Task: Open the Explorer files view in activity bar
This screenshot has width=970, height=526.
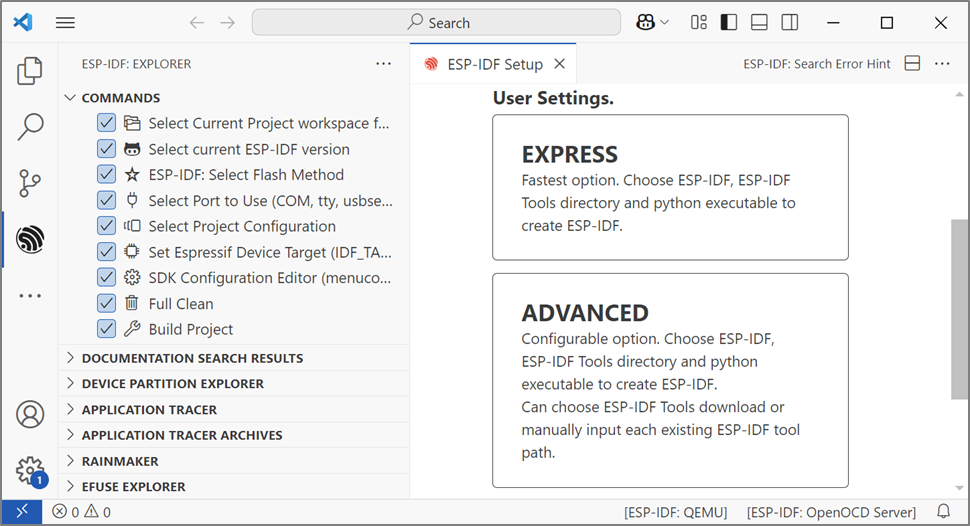Action: pyautogui.click(x=30, y=71)
